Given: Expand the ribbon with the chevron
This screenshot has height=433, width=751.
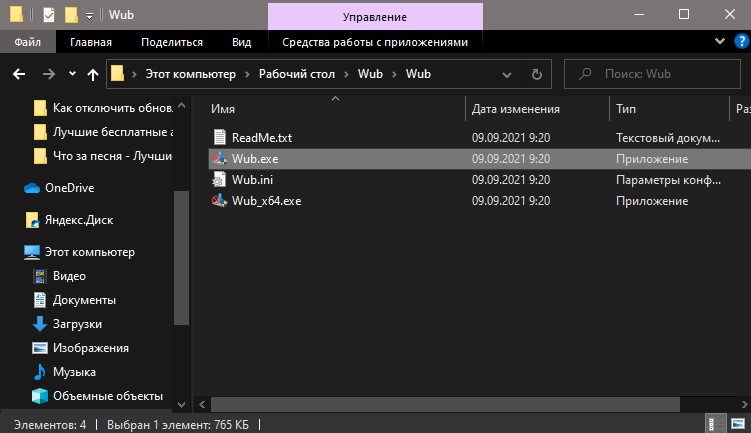Looking at the screenshot, I should tap(719, 41).
